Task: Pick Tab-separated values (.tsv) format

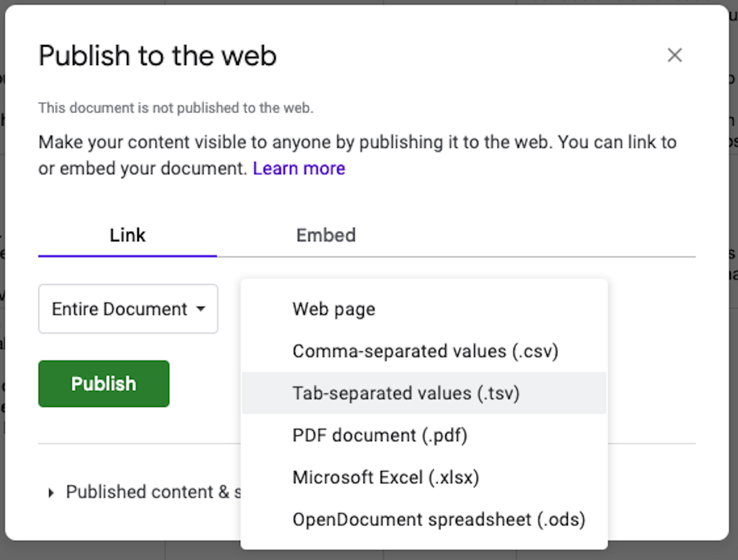Action: 405,393
